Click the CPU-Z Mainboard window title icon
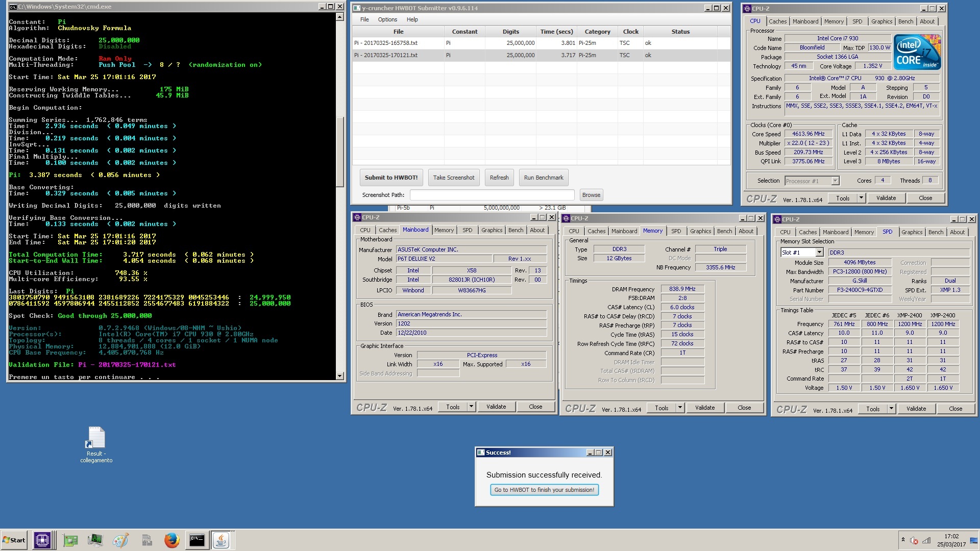This screenshot has width=980, height=551. click(357, 217)
